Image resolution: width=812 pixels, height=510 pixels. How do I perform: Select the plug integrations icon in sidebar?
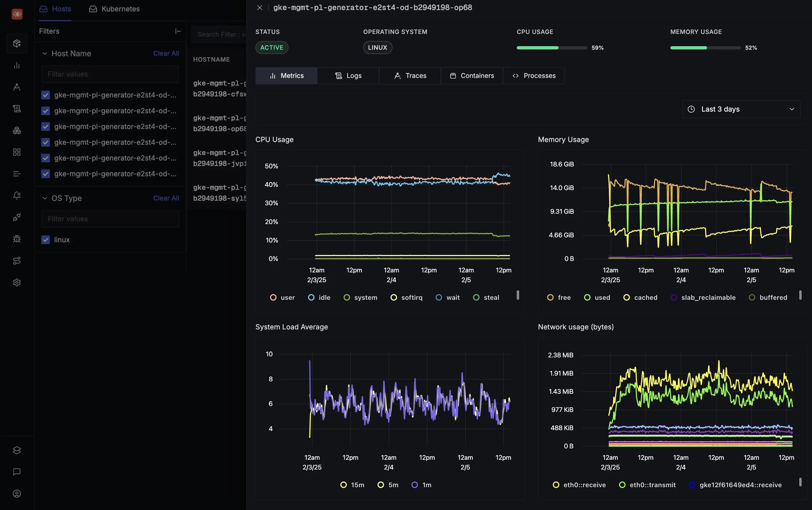click(17, 217)
